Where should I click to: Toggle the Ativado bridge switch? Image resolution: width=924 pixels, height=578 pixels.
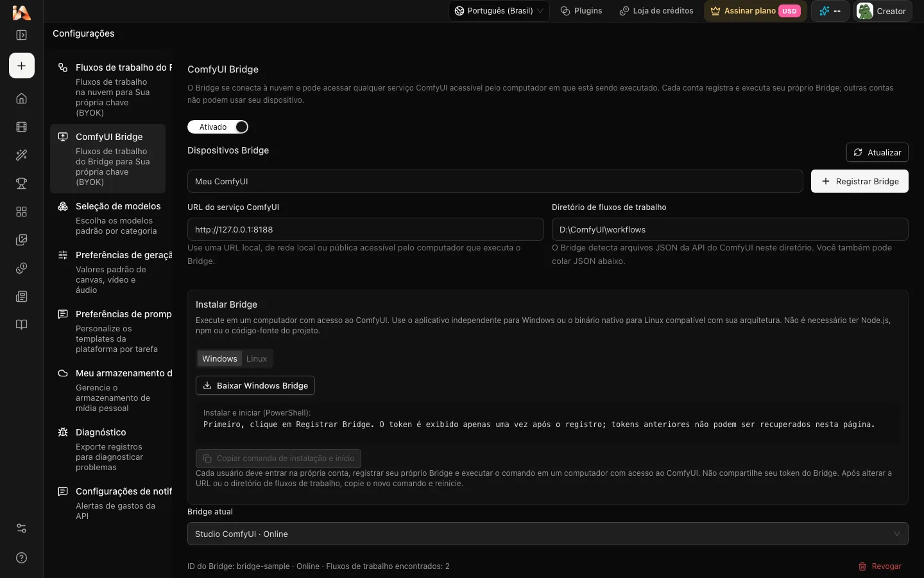coord(218,127)
